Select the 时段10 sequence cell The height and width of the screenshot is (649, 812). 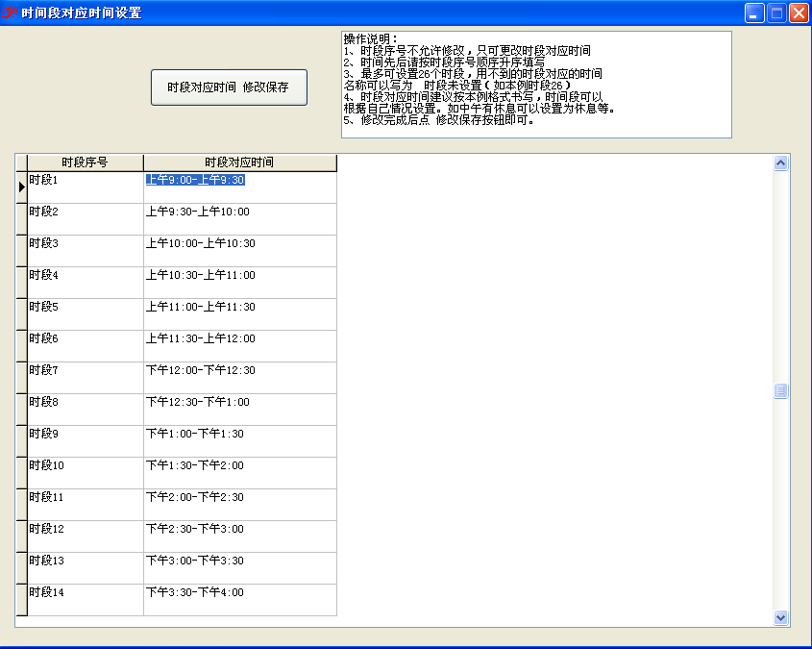[x=85, y=473]
